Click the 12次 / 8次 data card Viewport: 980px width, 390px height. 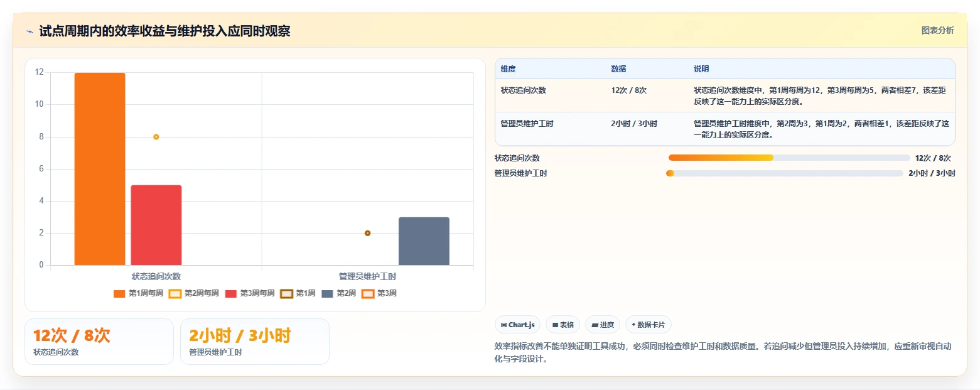click(99, 342)
